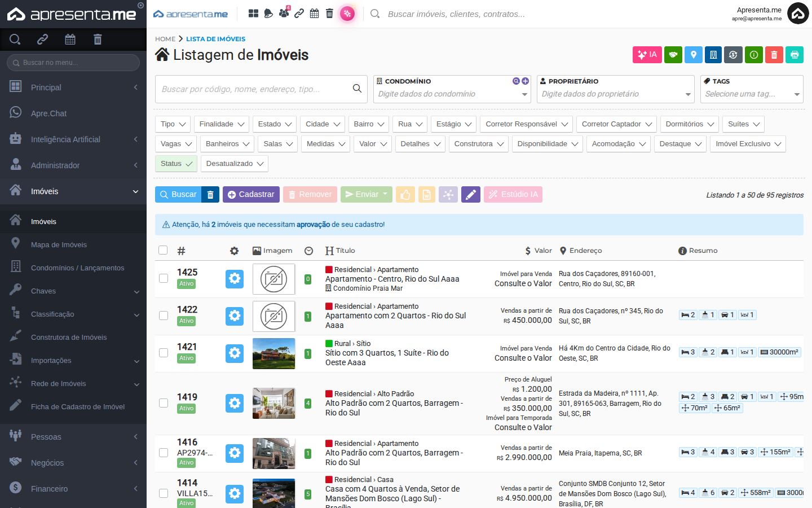The height and width of the screenshot is (508, 812).
Task: Click the green handshake button
Action: pos(673,55)
